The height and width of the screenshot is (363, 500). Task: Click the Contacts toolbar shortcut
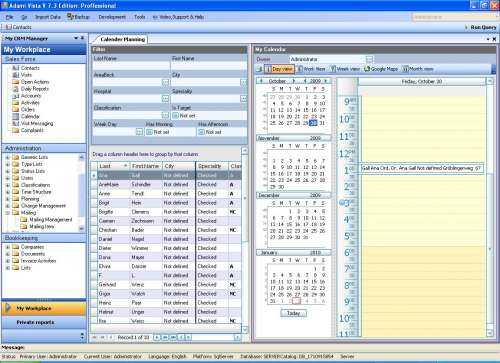pyautogui.click(x=19, y=27)
